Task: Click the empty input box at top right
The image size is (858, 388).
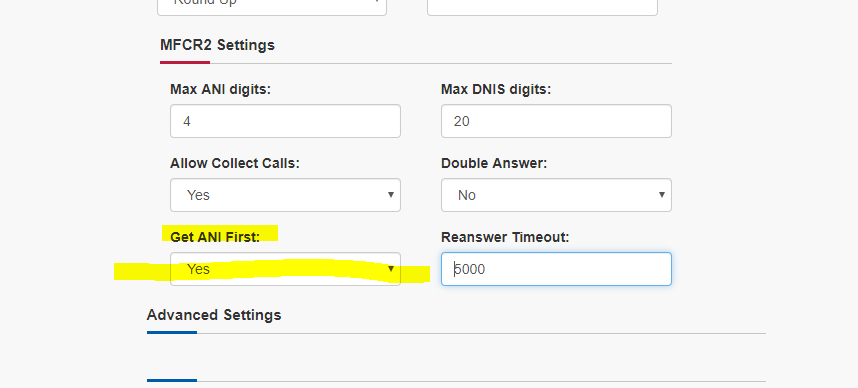Action: [542, 7]
